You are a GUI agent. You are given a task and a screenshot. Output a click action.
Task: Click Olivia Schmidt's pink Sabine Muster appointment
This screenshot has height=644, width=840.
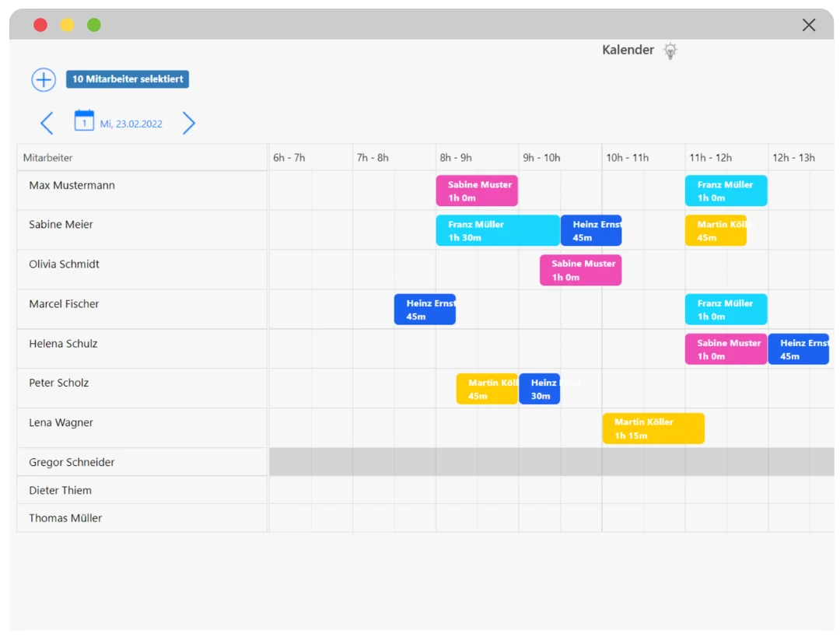pos(580,270)
